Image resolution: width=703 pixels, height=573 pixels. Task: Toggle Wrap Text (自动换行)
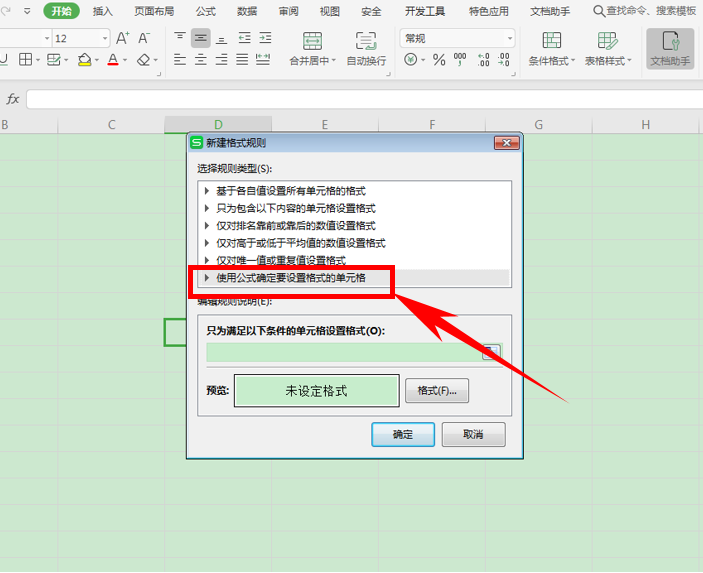[x=366, y=49]
